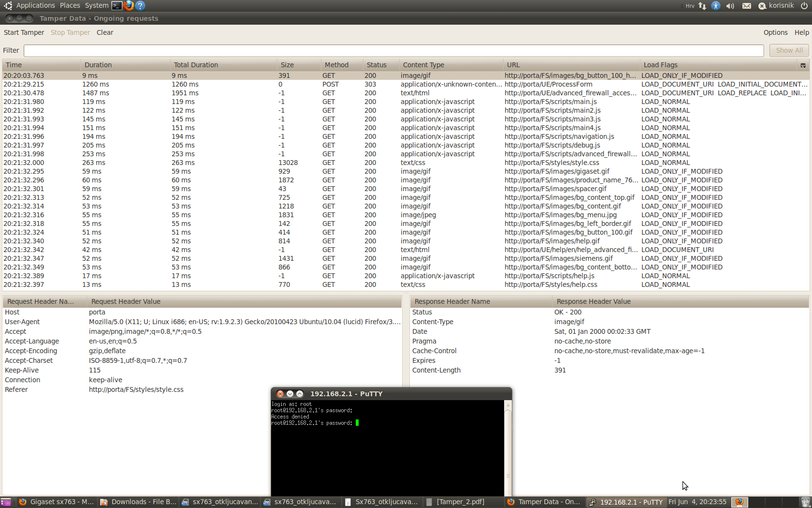Image resolution: width=812 pixels, height=508 pixels.
Task: Click the power/shutdown icon
Action: 804,6
